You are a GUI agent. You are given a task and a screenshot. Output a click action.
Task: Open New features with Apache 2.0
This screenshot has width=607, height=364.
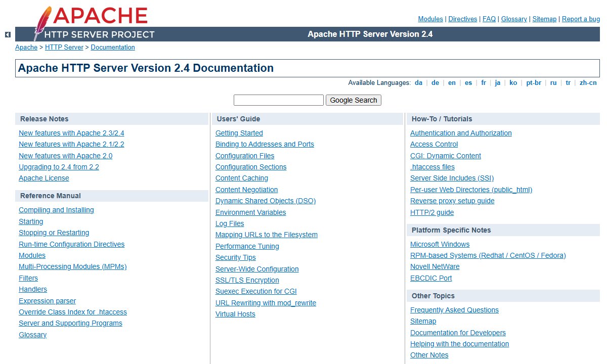click(x=66, y=156)
